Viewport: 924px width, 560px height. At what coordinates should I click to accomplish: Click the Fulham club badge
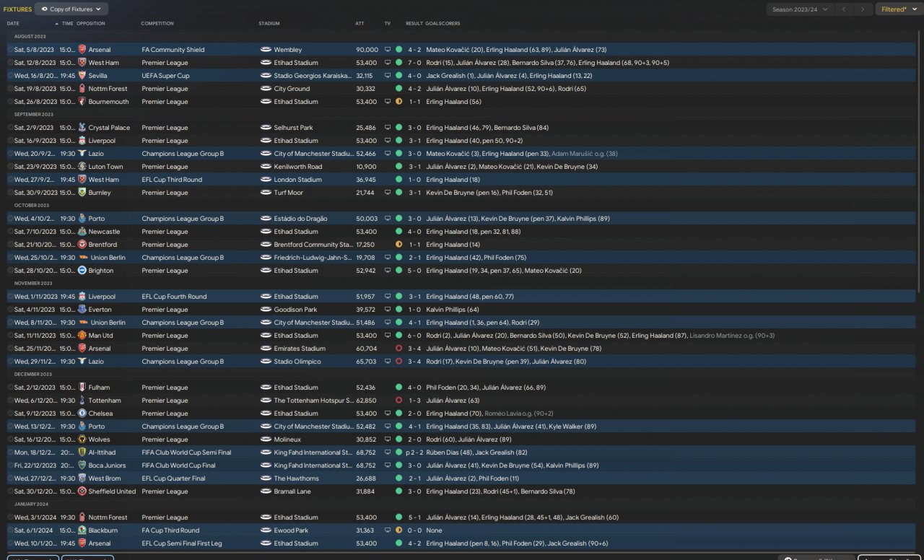click(x=82, y=388)
